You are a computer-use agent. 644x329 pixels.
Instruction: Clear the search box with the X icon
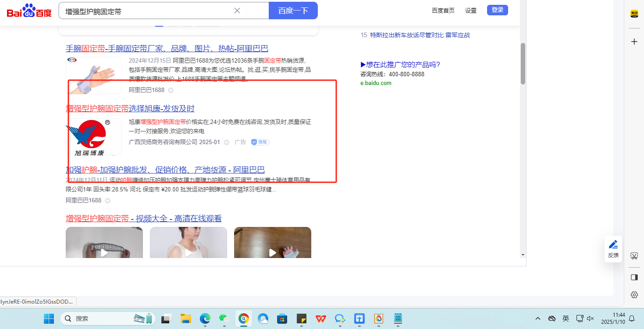point(237,11)
